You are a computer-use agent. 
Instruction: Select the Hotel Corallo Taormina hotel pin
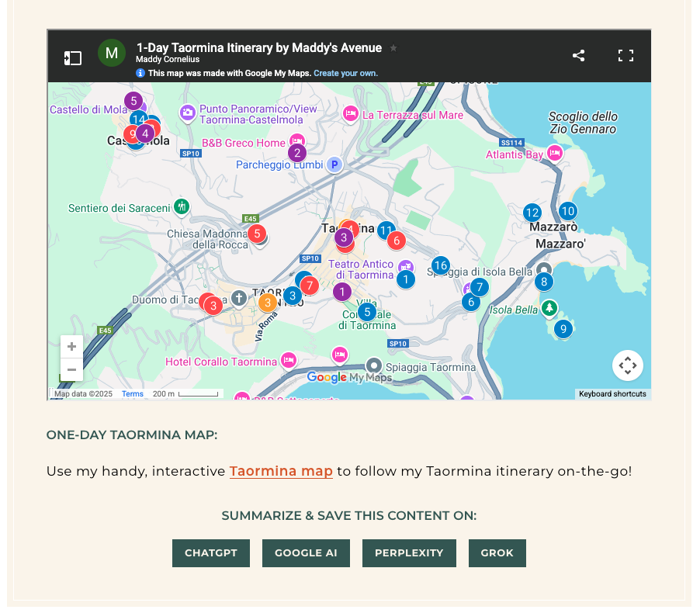289,360
